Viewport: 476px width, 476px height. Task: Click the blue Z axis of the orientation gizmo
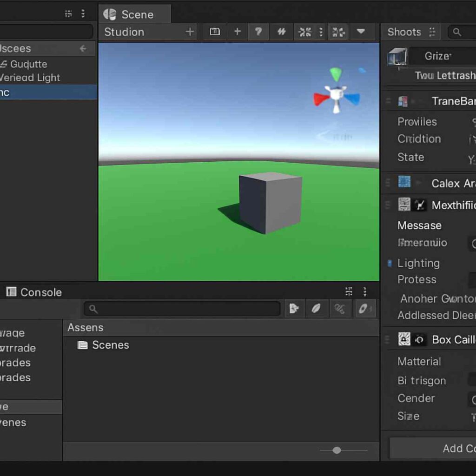coord(352,99)
